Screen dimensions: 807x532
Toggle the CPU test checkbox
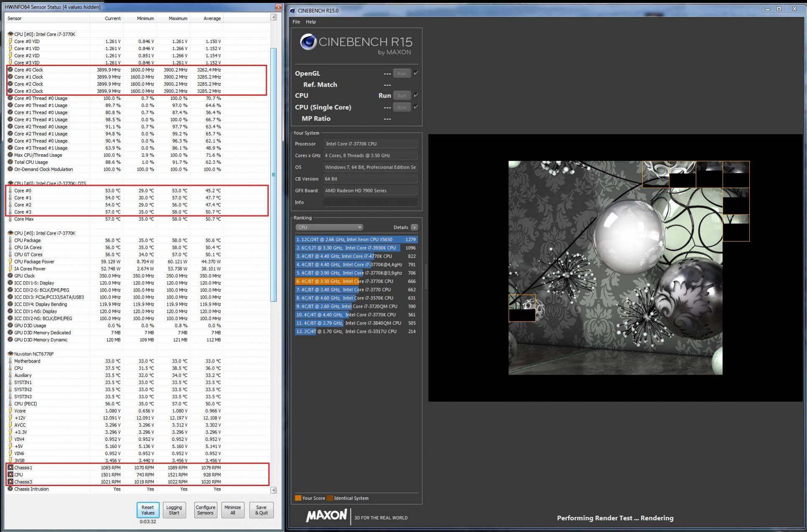coord(416,95)
